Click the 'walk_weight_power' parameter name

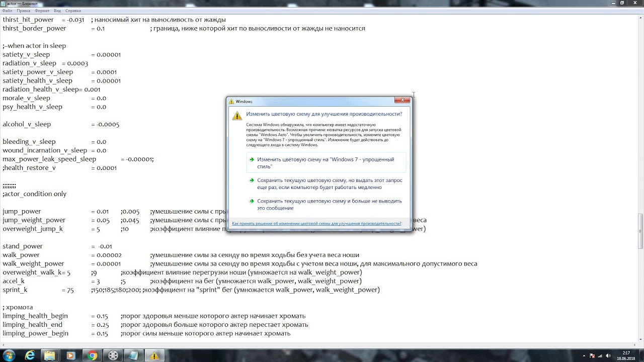point(33,263)
